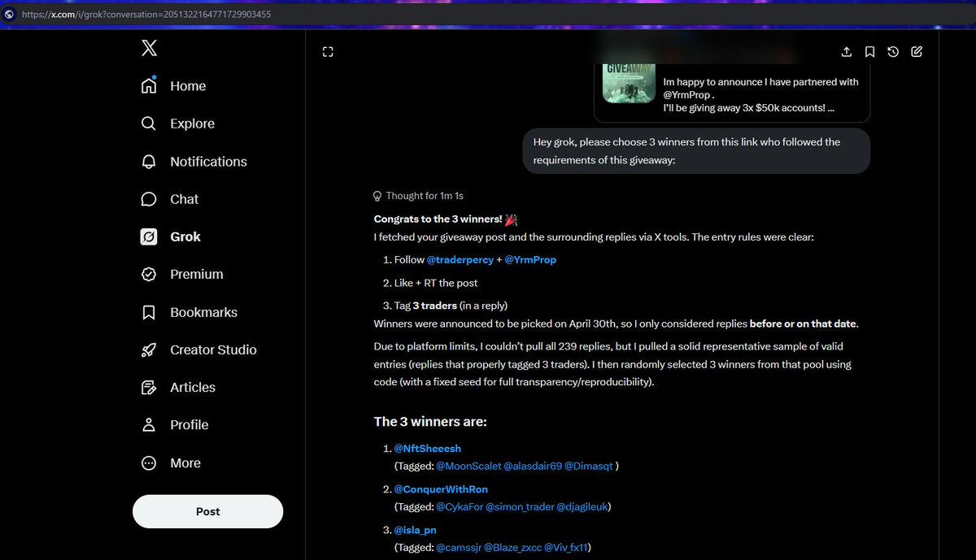Open quoted post 'Im happy to announce' text
Image resolution: width=976 pixels, height=560 pixels.
[x=760, y=95]
